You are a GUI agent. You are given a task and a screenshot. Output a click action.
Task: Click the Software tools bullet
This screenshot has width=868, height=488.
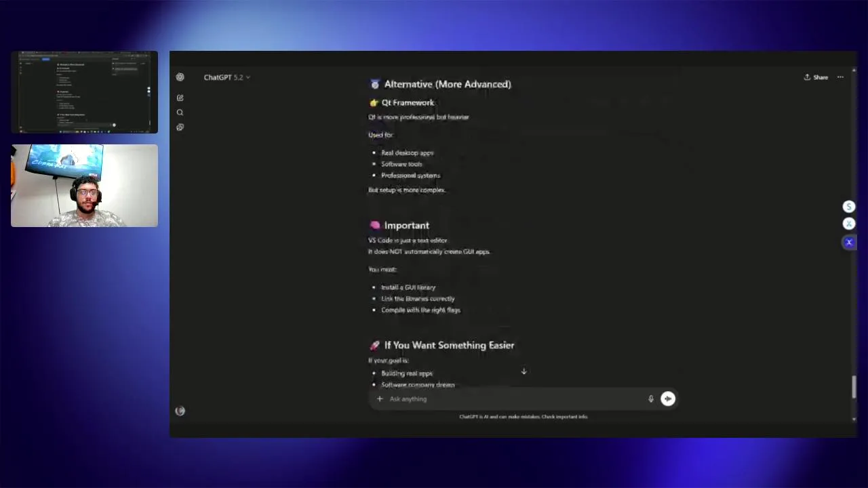[401, 164]
